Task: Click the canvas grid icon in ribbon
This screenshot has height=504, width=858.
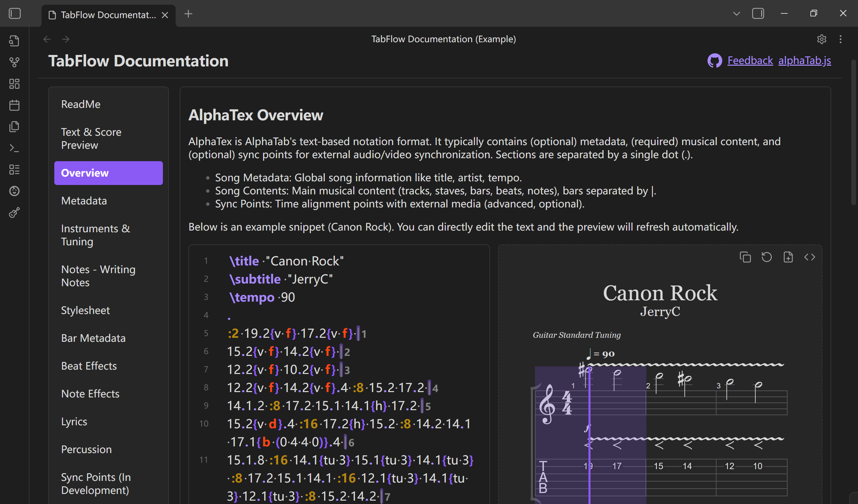Action: click(14, 84)
